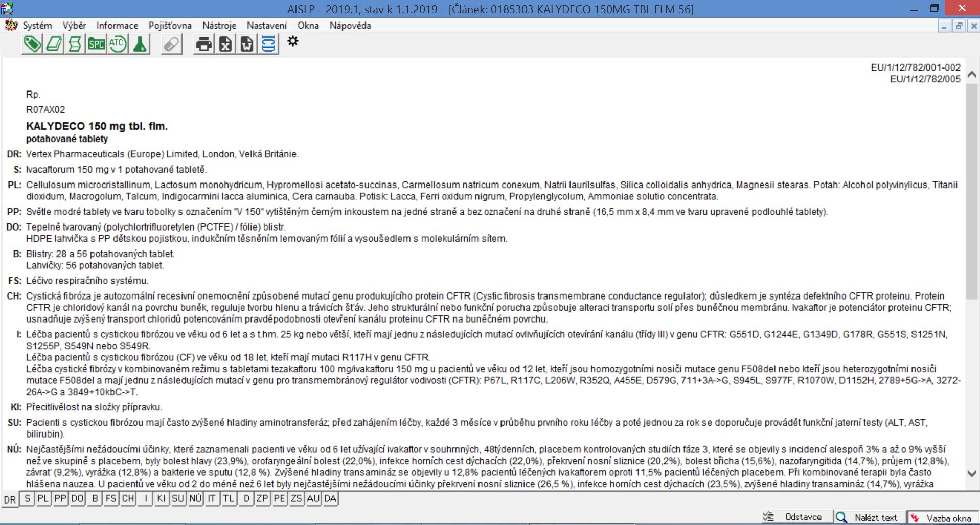
Task: Click the vertical scrollbar thumb
Action: pos(972,191)
